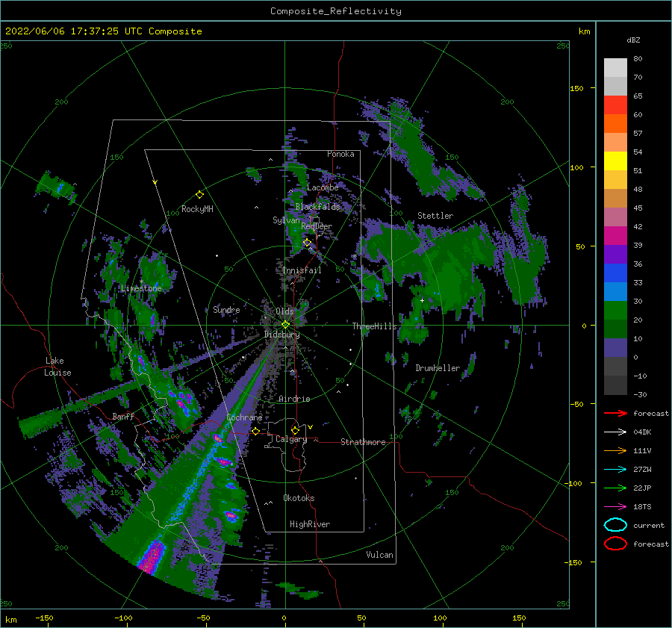The height and width of the screenshot is (628, 672).
Task: Select the RedDeer label on map
Action: coord(317,226)
